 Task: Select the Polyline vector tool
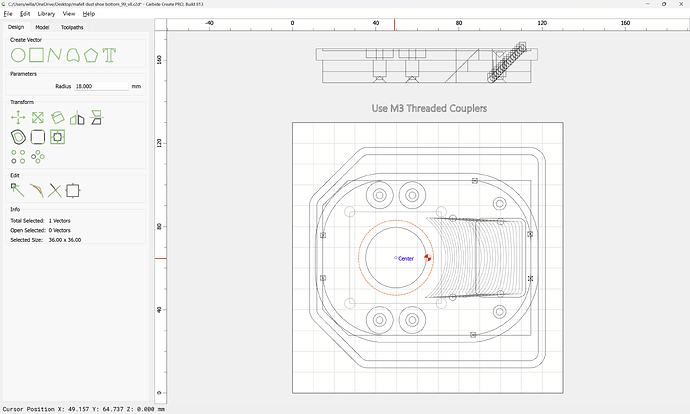coord(55,55)
